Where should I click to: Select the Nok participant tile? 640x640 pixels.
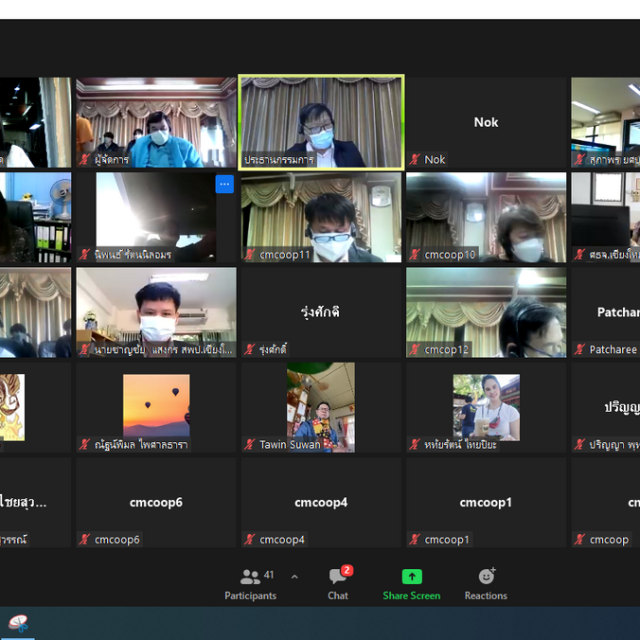(486, 122)
